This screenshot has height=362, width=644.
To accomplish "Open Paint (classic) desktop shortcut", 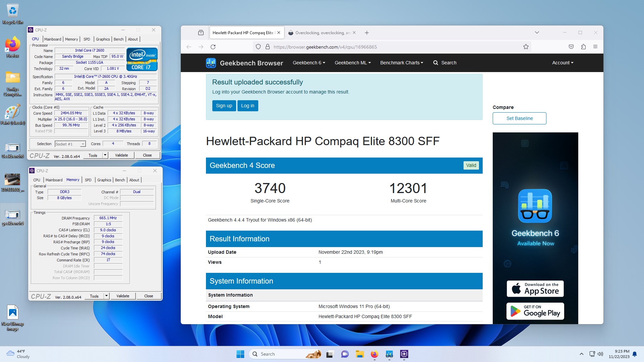I will tap(13, 115).
